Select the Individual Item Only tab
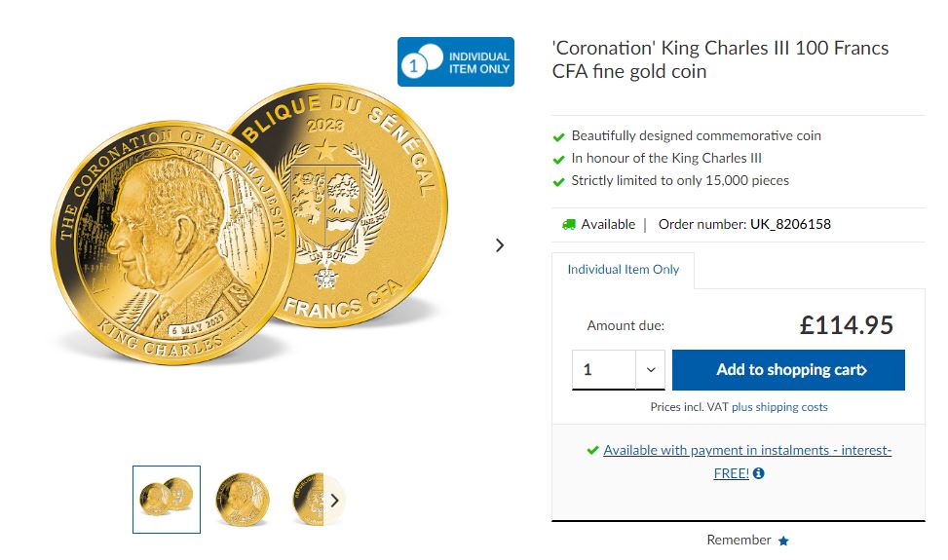Screen dimensions: 948x560 [624, 270]
